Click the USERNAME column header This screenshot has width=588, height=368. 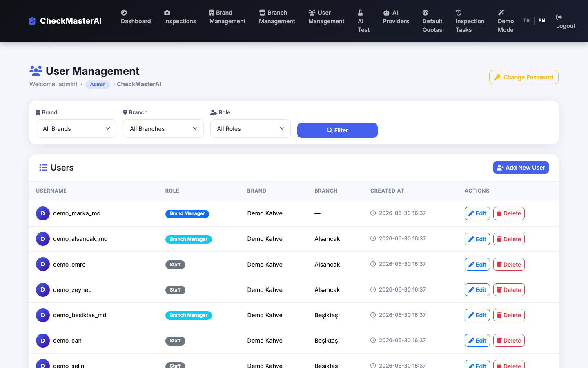51,191
